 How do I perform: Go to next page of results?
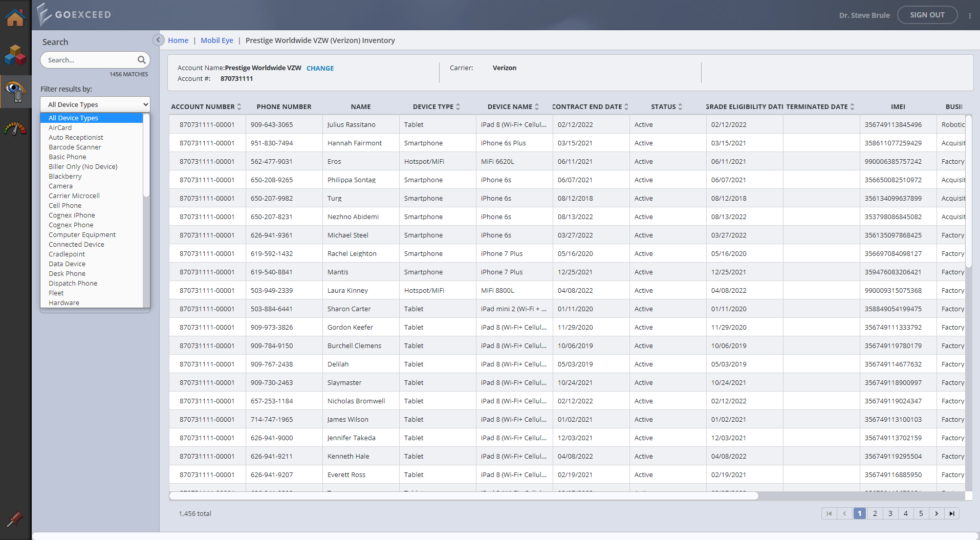[937, 513]
